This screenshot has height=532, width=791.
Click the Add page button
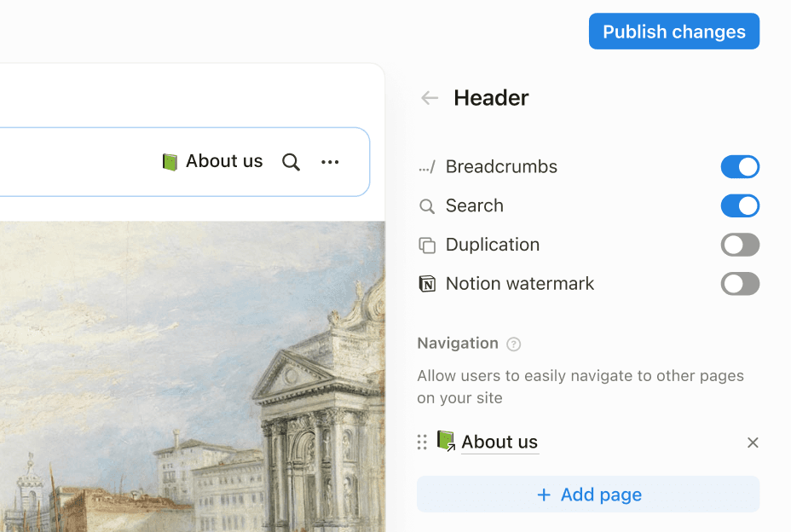(x=588, y=494)
